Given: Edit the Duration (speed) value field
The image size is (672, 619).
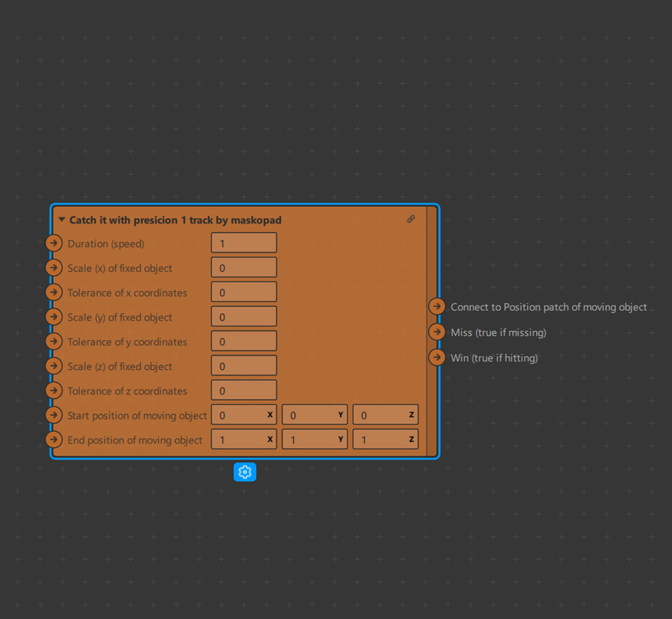Looking at the screenshot, I should pos(244,243).
